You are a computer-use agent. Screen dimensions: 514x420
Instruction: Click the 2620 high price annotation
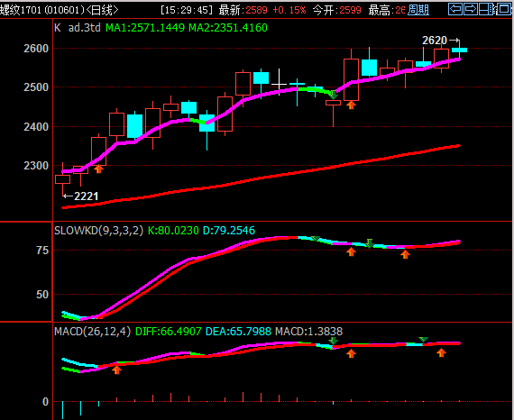[435, 41]
